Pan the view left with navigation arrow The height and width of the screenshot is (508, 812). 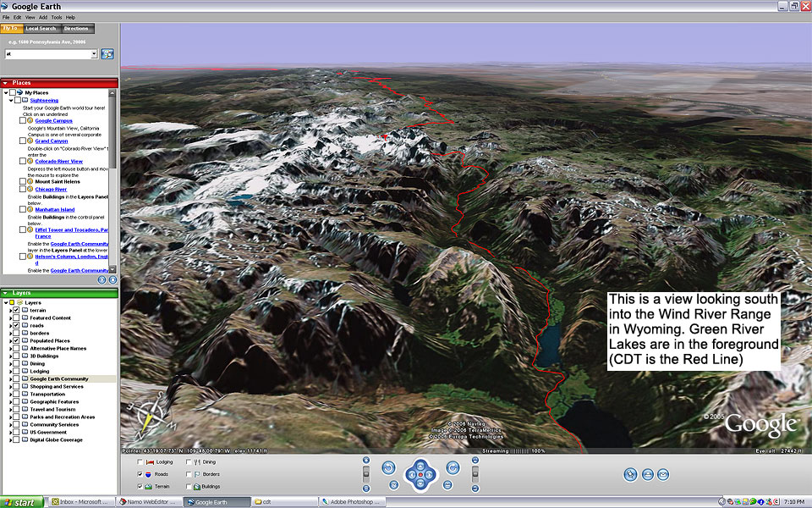pos(411,474)
